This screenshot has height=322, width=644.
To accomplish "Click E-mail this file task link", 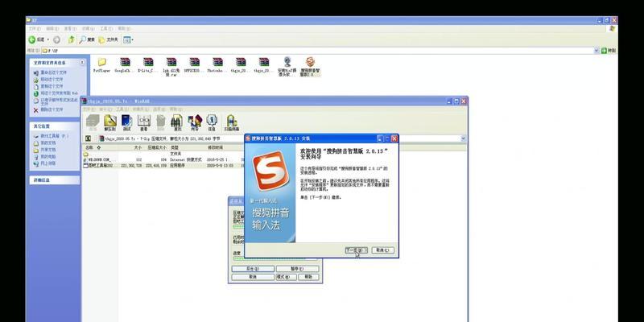I will (x=56, y=102).
